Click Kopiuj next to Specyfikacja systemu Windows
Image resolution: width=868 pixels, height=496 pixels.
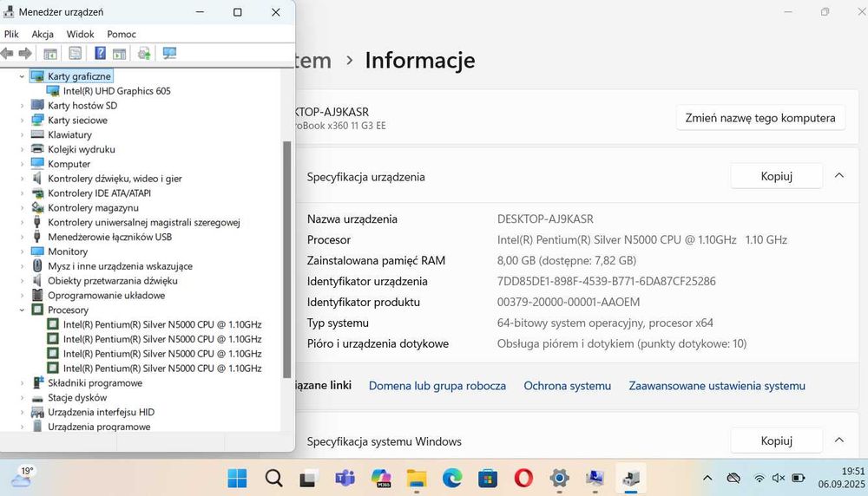coord(776,441)
